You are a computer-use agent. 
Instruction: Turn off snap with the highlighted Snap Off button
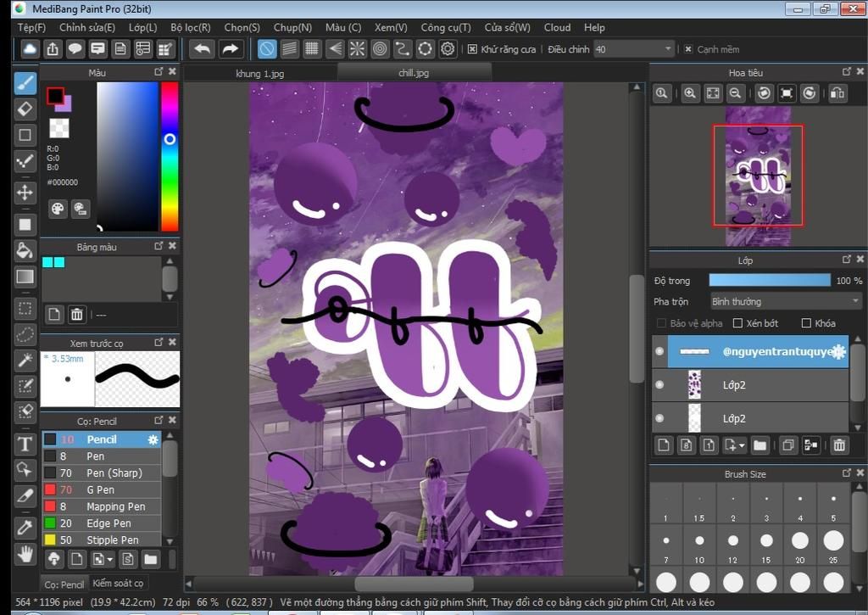[267, 48]
